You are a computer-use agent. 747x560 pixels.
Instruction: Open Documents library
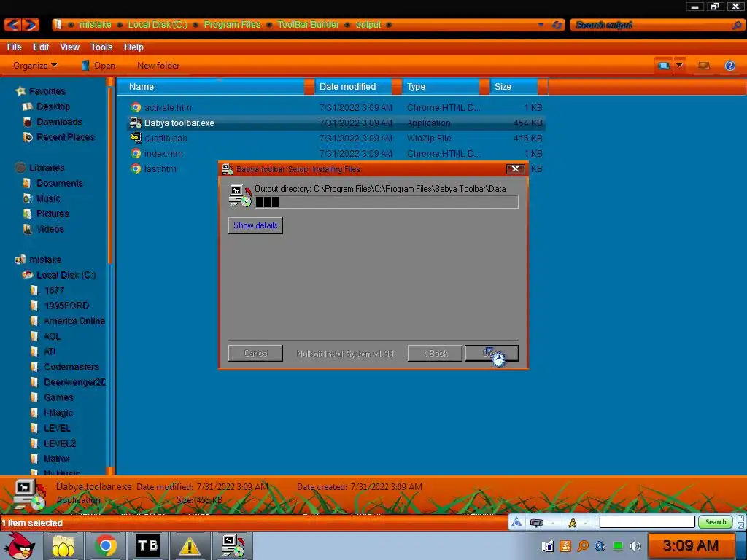coord(60,183)
